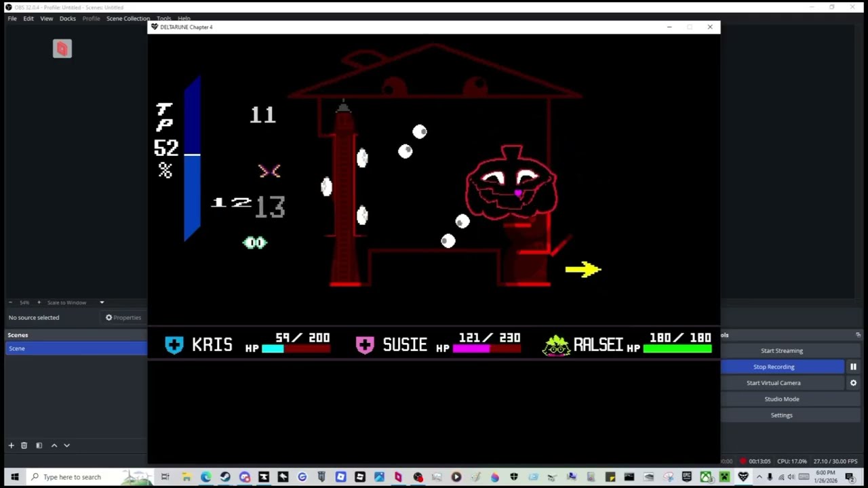Add a new scene with the plus icon
The image size is (868, 488).
click(11, 445)
